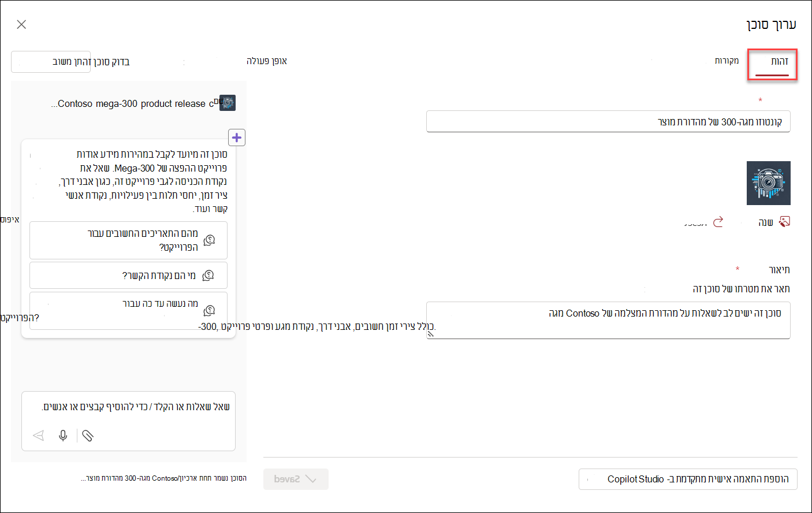Click the reset arrow icon below agent image
The image size is (812, 513).
pyautogui.click(x=718, y=222)
